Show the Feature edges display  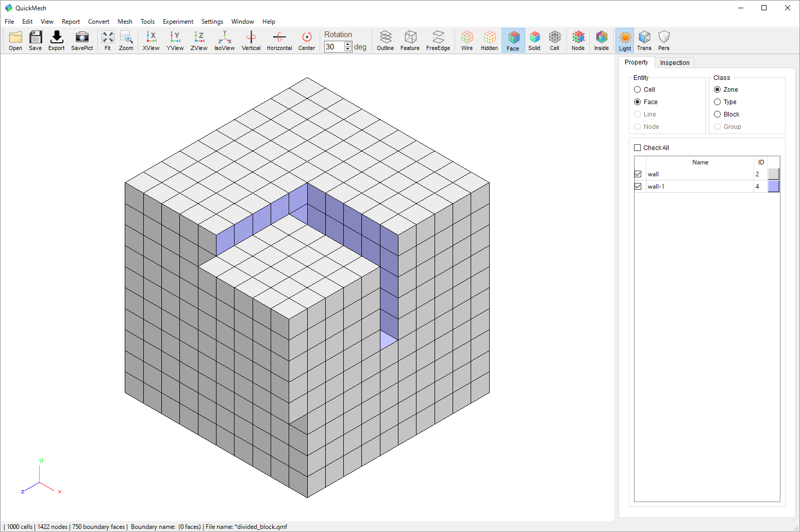click(410, 40)
